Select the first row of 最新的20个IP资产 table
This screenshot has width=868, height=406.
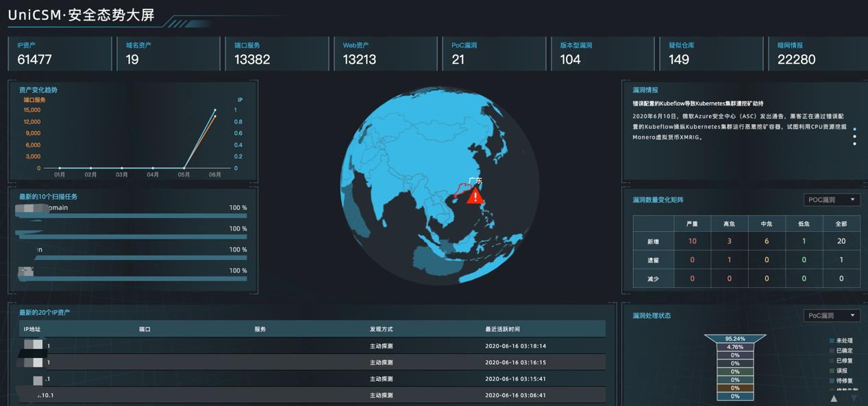click(307, 346)
